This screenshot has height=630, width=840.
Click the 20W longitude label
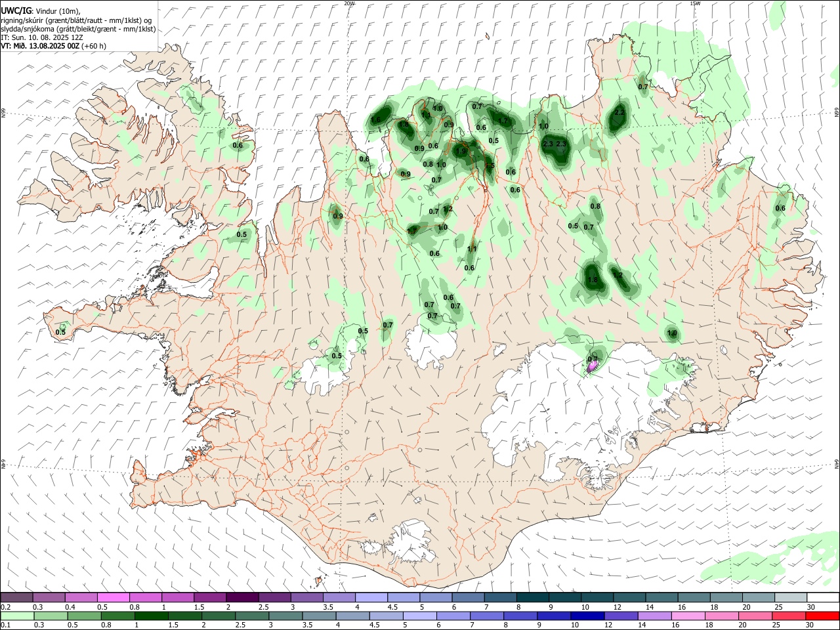(x=350, y=3)
